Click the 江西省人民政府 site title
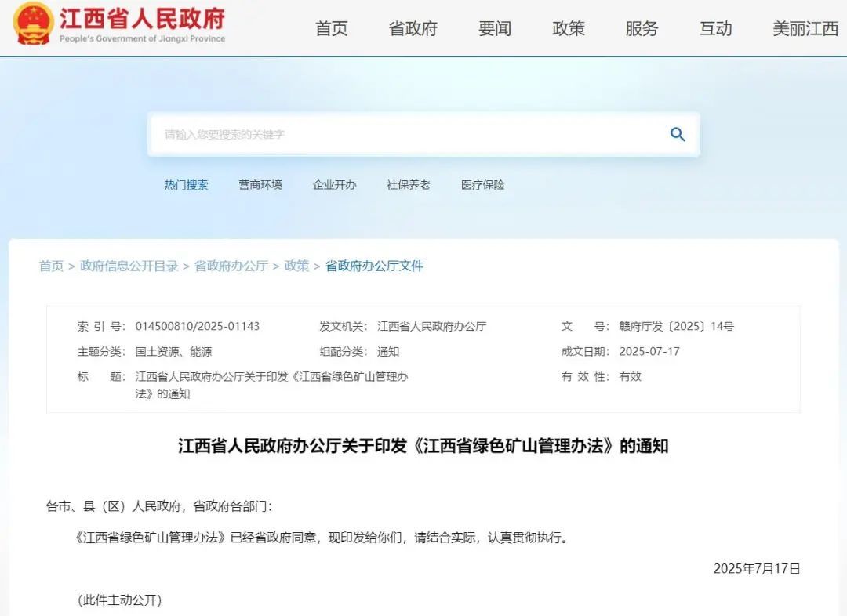Viewport: 847px width, 616px height. point(142,19)
